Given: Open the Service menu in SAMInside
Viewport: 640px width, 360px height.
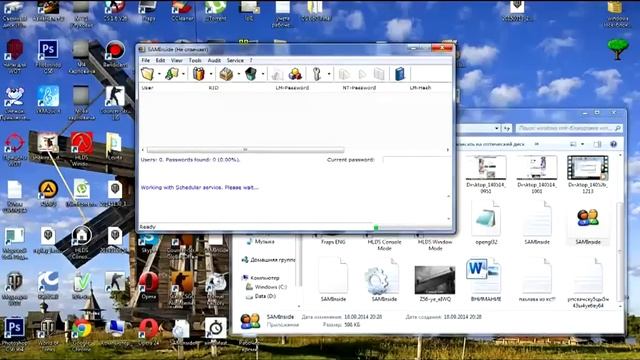Looking at the screenshot, I should (x=235, y=60).
